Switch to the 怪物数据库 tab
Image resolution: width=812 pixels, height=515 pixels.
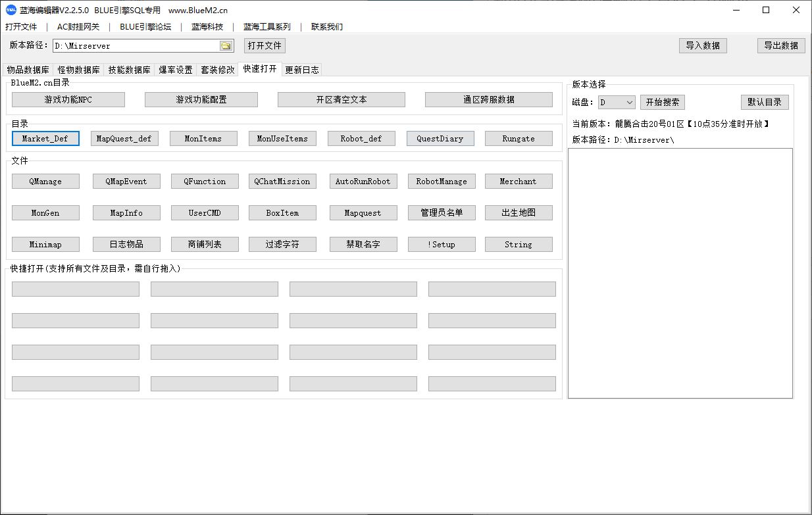pyautogui.click(x=78, y=70)
